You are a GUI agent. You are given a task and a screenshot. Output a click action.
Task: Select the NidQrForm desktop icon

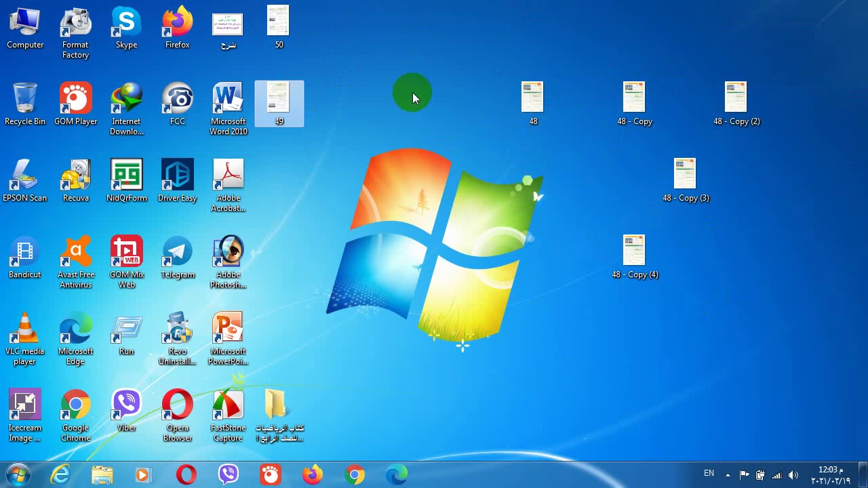(x=126, y=181)
